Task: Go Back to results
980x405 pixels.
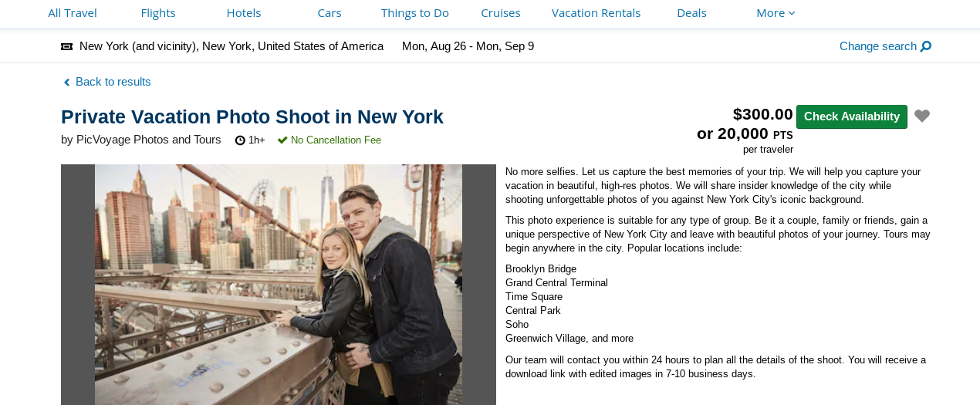Action: click(113, 82)
